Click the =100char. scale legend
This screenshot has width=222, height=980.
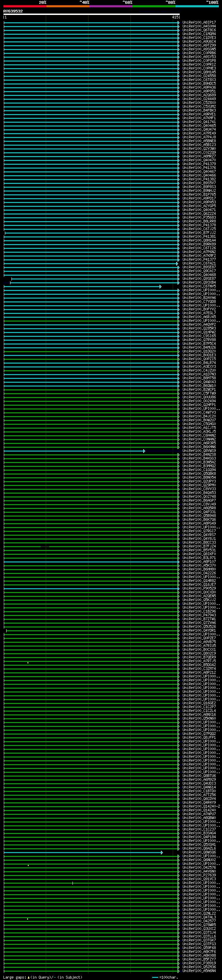pyautogui.click(x=165, y=977)
